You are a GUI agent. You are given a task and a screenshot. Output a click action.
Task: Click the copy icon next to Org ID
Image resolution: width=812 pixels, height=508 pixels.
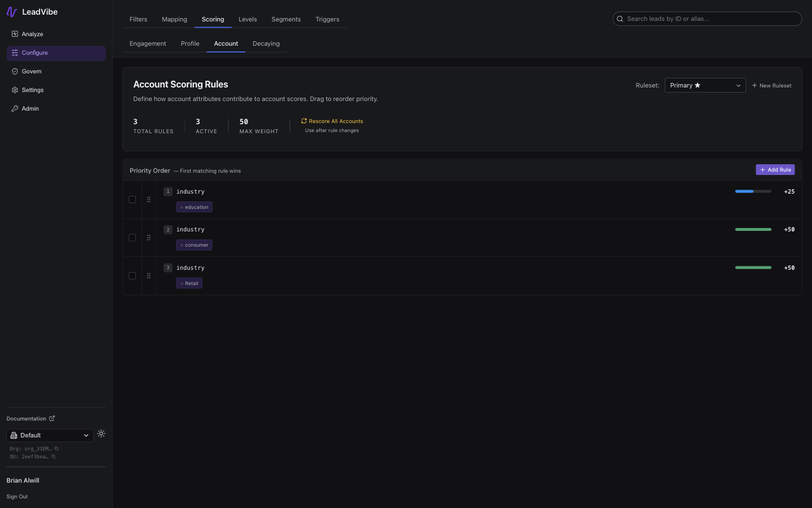56,448
